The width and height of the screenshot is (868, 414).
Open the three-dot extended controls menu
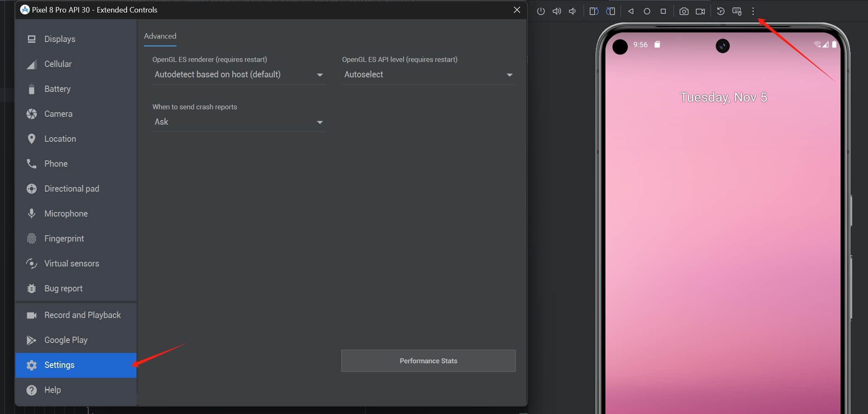coord(753,11)
